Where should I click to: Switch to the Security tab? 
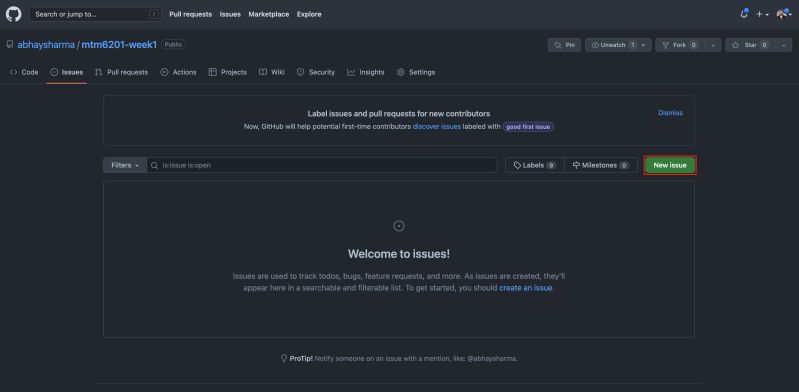316,72
